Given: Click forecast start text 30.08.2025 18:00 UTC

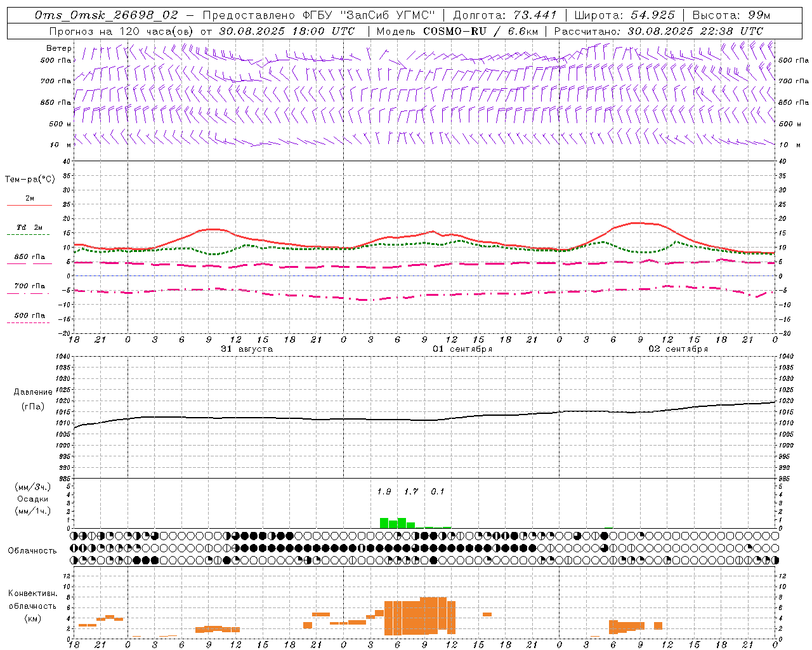Looking at the screenshot, I should tap(287, 31).
